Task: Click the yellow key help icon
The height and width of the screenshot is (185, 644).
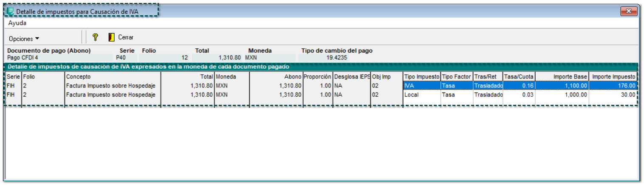Action: [x=95, y=37]
